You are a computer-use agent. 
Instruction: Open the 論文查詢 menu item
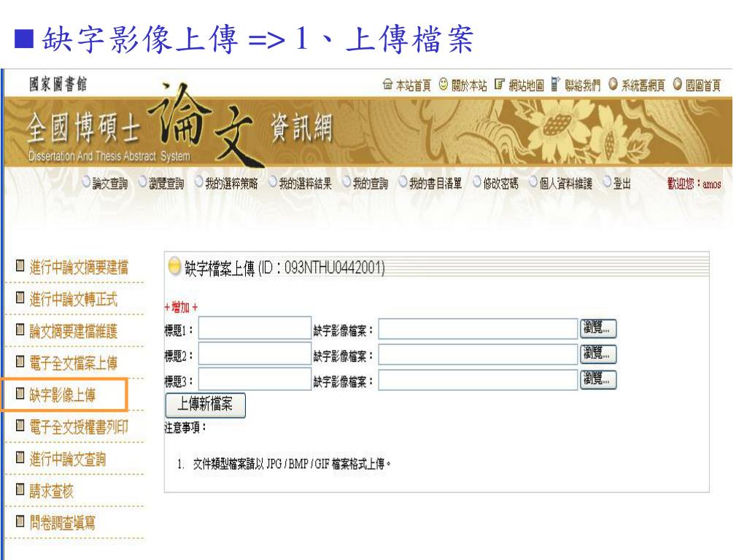(x=110, y=183)
